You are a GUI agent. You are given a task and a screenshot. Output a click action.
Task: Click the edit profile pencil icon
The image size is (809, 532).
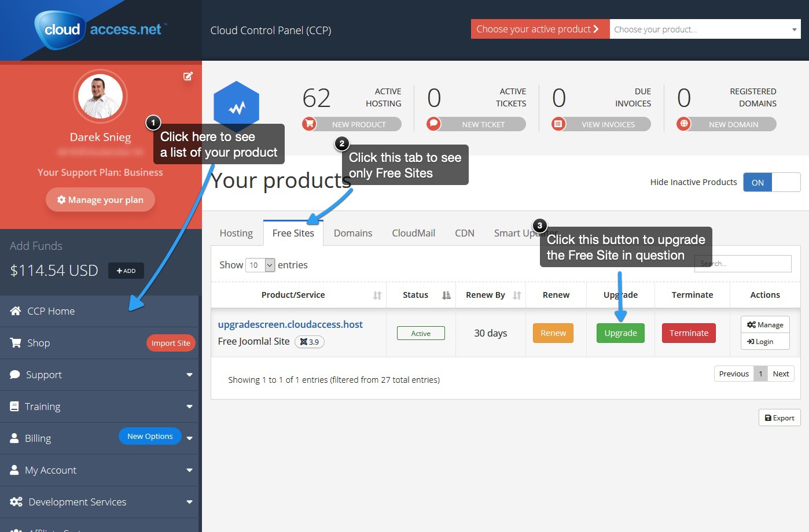(x=188, y=76)
